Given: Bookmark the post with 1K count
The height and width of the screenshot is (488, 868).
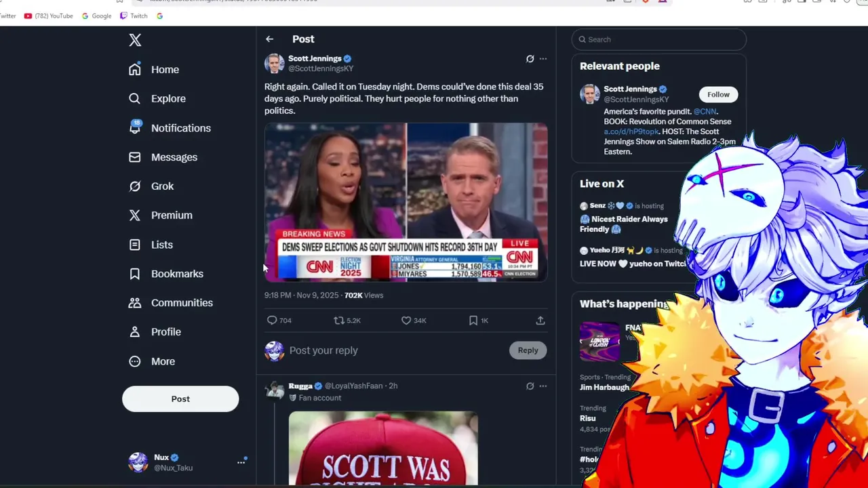Looking at the screenshot, I should tap(473, 321).
